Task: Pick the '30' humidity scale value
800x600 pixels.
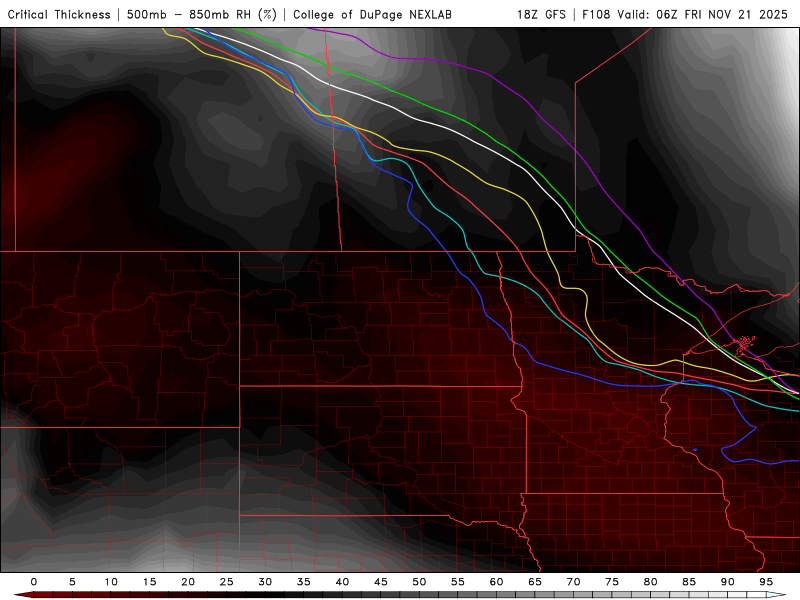Action: [x=265, y=582]
